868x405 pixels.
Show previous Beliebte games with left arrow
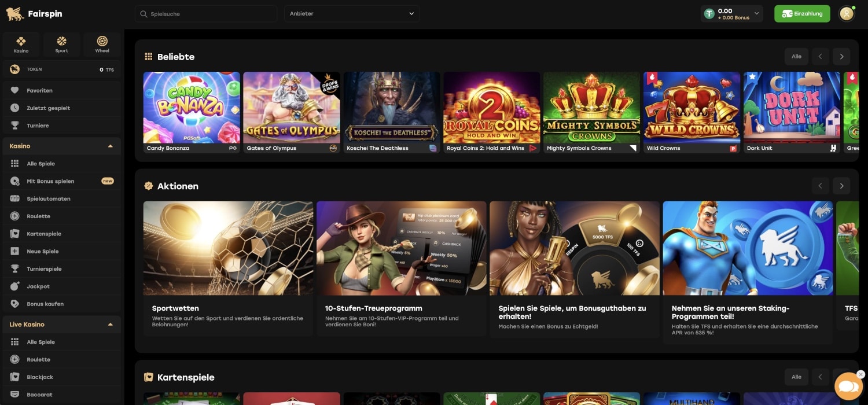[820, 56]
